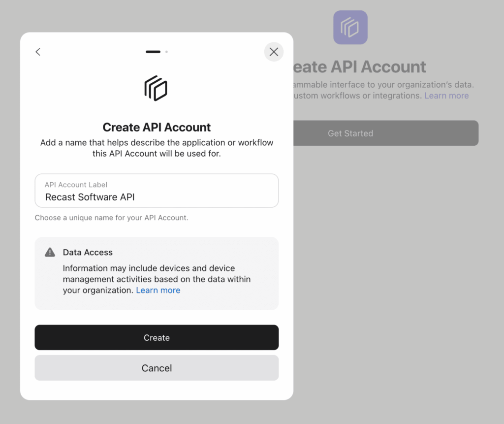The image size is (504, 424).
Task: Open the background page's Learn more link
Action: (446, 95)
